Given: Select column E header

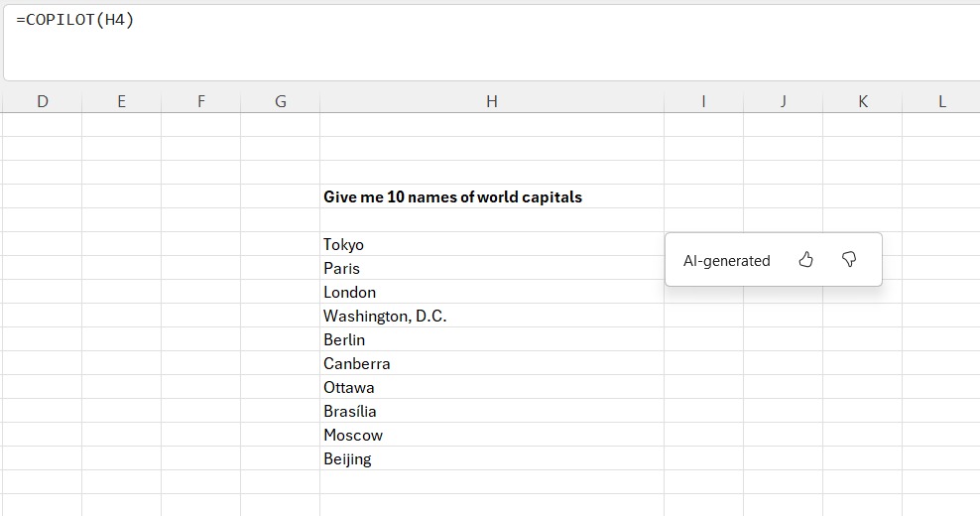Looking at the screenshot, I should (121, 101).
